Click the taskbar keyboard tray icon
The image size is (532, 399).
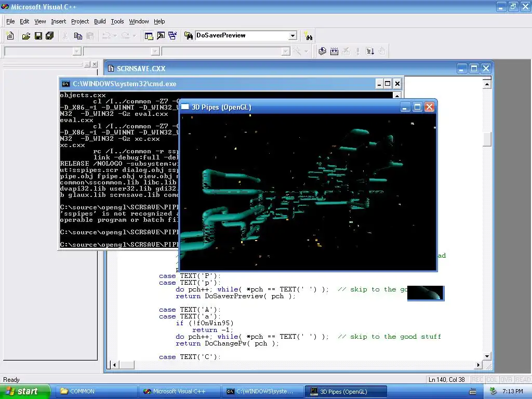click(x=472, y=392)
